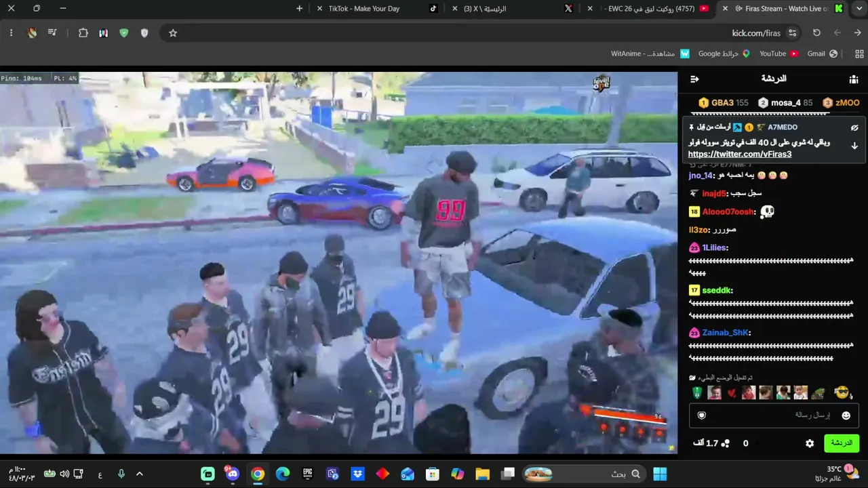Open sseddk's chat profile
This screenshot has width=868, height=488.
click(x=717, y=290)
